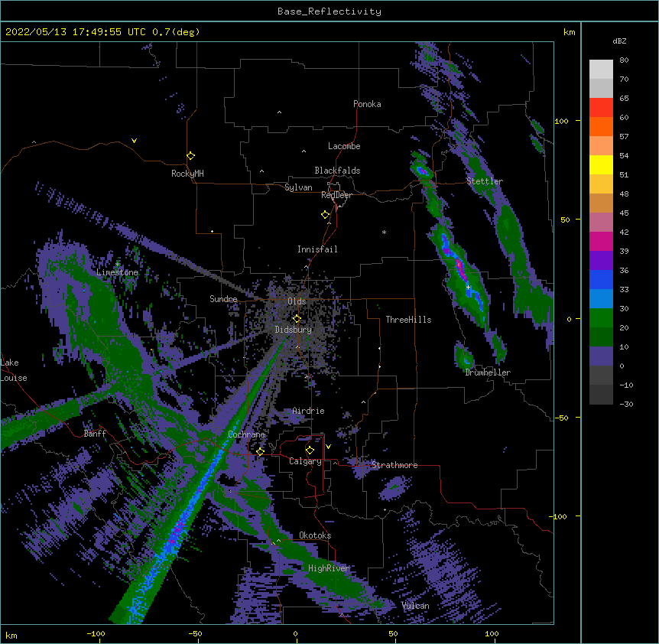
Task: Click the yellow diamond marker above RockyMH
Action: pos(191,156)
